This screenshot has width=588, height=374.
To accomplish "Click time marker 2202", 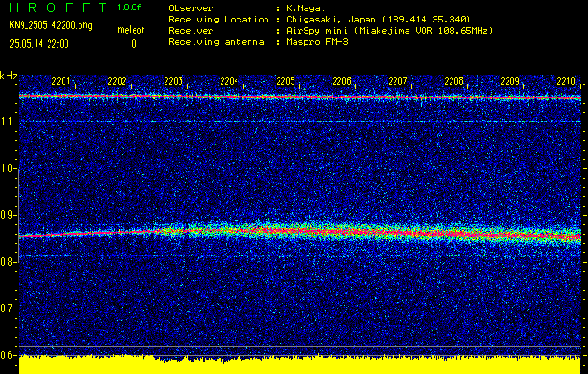I will (117, 81).
